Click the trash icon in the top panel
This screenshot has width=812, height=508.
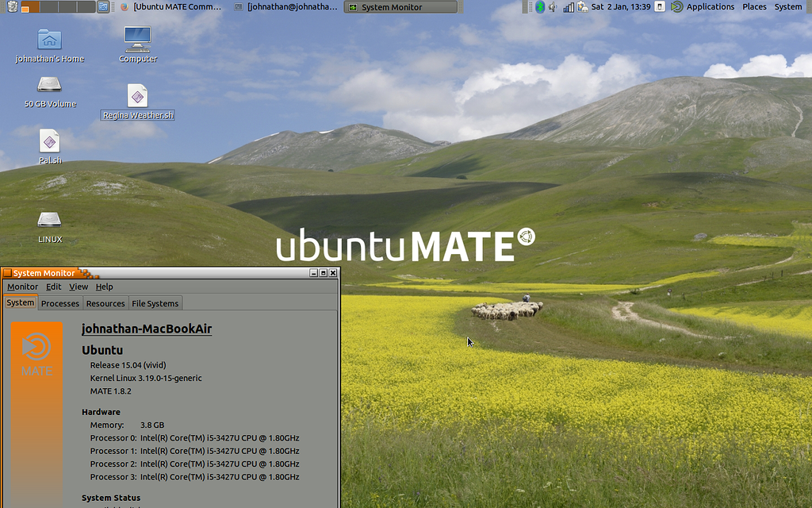(x=13, y=6)
